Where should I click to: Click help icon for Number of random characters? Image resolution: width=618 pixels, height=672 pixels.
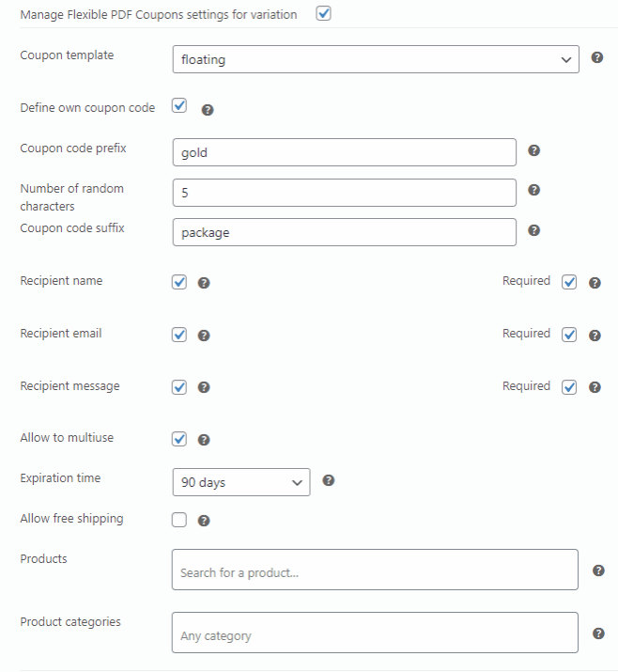point(533,190)
